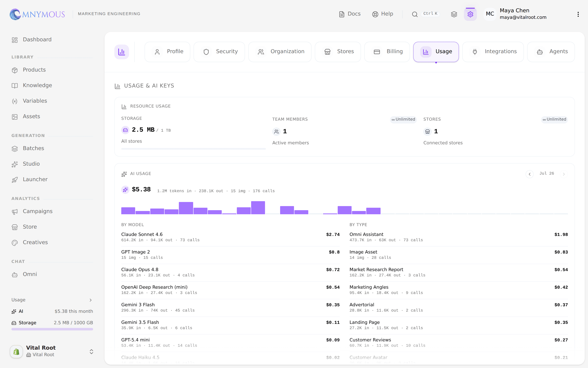
Task: Click the Ctrl K shortcut badge
Action: [430, 14]
